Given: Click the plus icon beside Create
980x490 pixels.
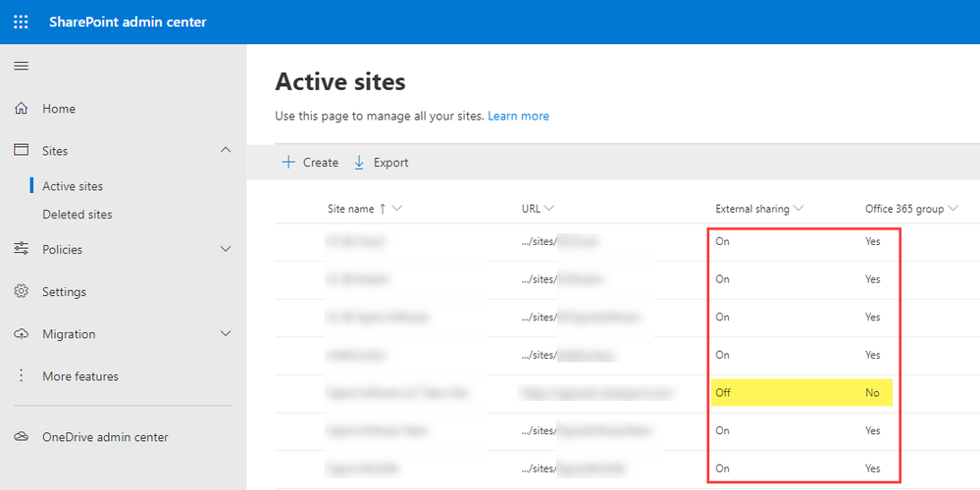Looking at the screenshot, I should (x=288, y=163).
